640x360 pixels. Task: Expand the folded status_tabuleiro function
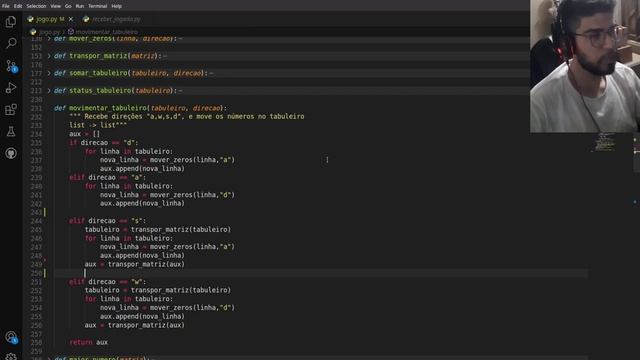(x=49, y=90)
